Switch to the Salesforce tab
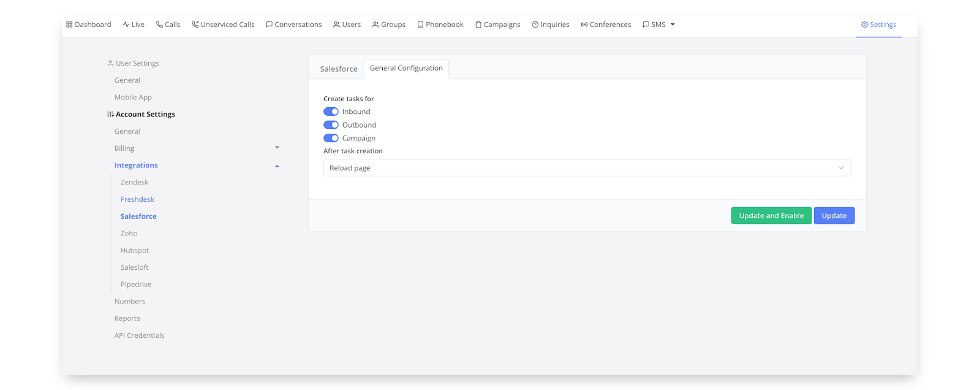The width and height of the screenshot is (980, 390). pyautogui.click(x=338, y=69)
